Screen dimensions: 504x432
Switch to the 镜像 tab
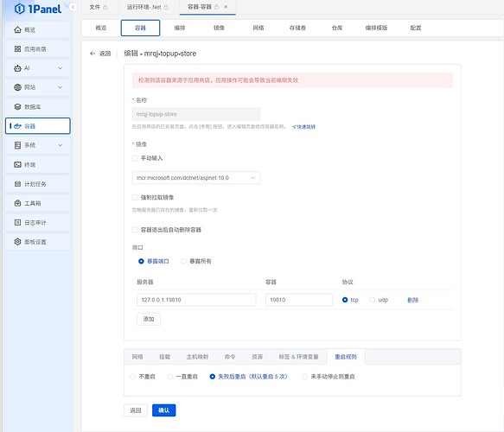(x=219, y=28)
